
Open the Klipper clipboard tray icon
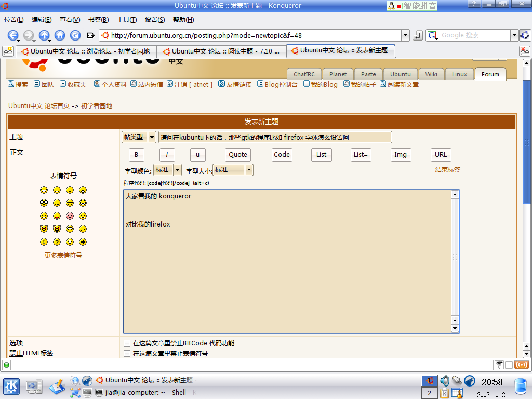click(444, 393)
